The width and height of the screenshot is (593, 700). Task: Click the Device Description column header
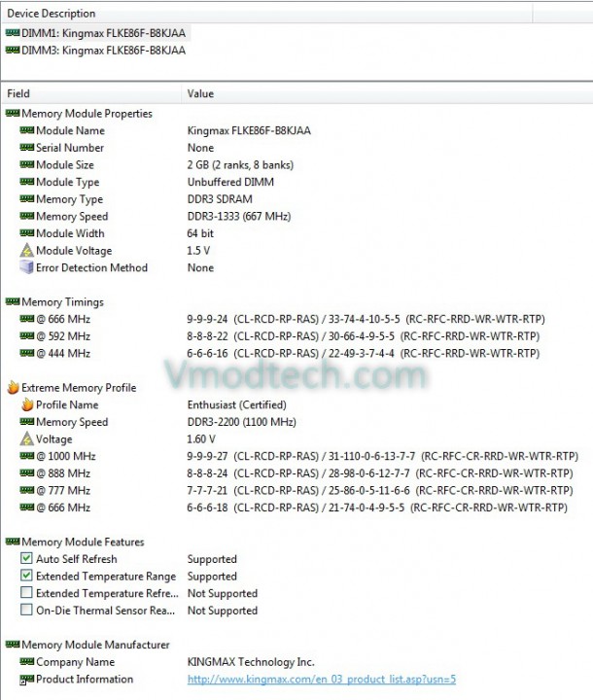coord(267,14)
